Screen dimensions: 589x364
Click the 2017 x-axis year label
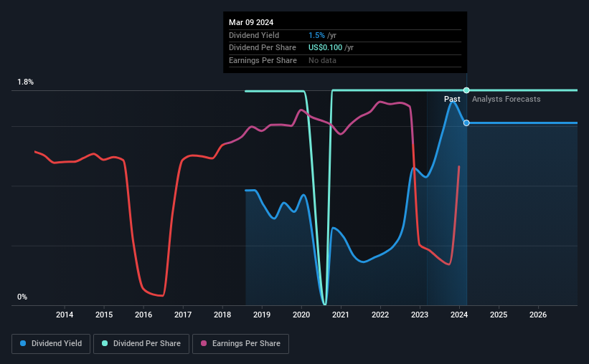tap(183, 315)
